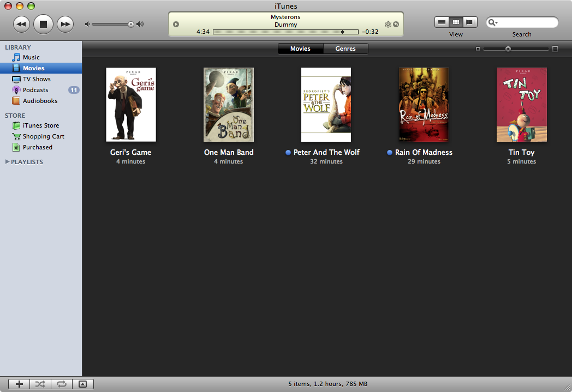
Task: Select Geri's Game poster
Action: (131, 105)
